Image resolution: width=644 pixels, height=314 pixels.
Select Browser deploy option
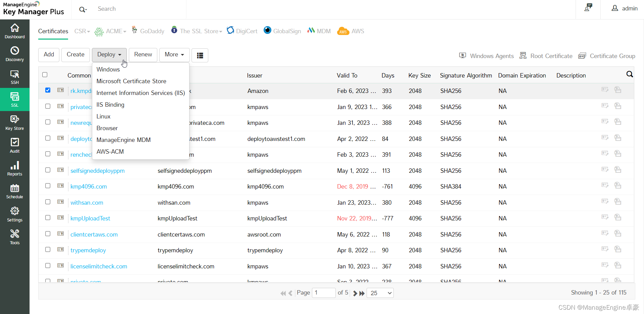tap(107, 128)
